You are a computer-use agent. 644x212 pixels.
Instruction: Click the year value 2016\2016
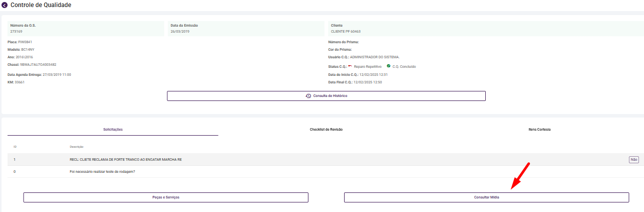25,57
